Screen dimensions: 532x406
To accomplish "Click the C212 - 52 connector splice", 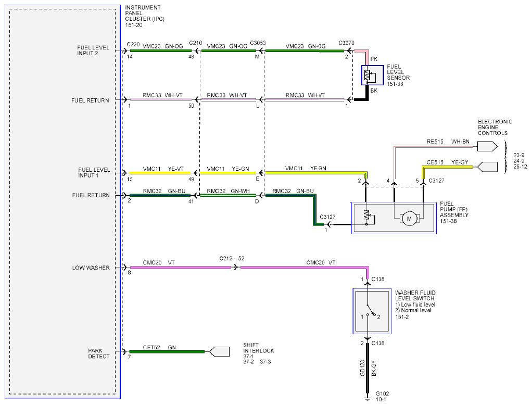I will (x=232, y=259).
